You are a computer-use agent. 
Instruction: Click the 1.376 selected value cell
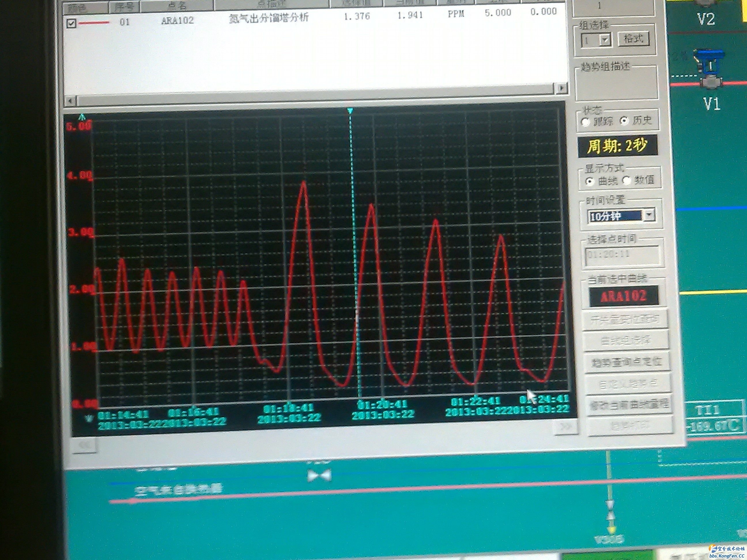click(357, 16)
